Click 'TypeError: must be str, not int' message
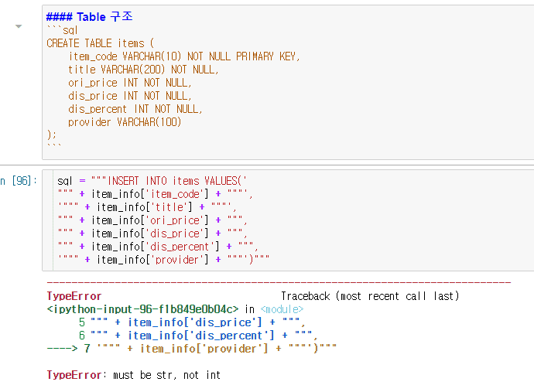This screenshot has height=392, width=534. click(x=133, y=375)
